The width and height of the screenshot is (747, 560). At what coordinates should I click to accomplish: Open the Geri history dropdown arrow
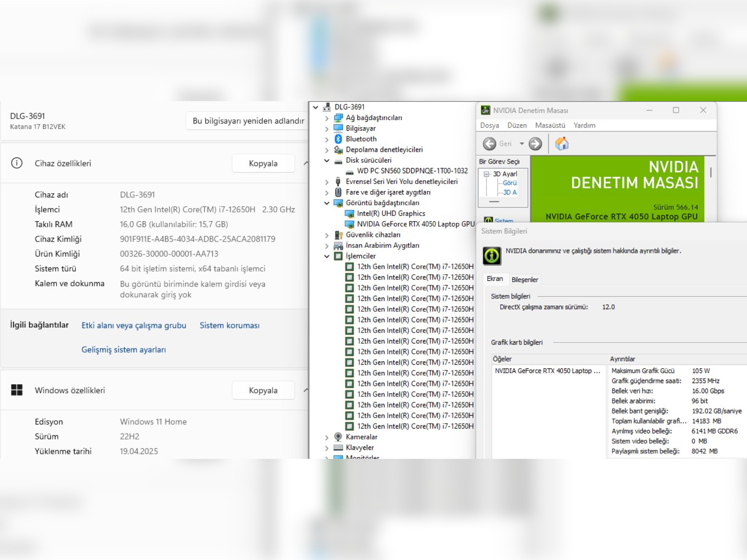click(x=522, y=144)
